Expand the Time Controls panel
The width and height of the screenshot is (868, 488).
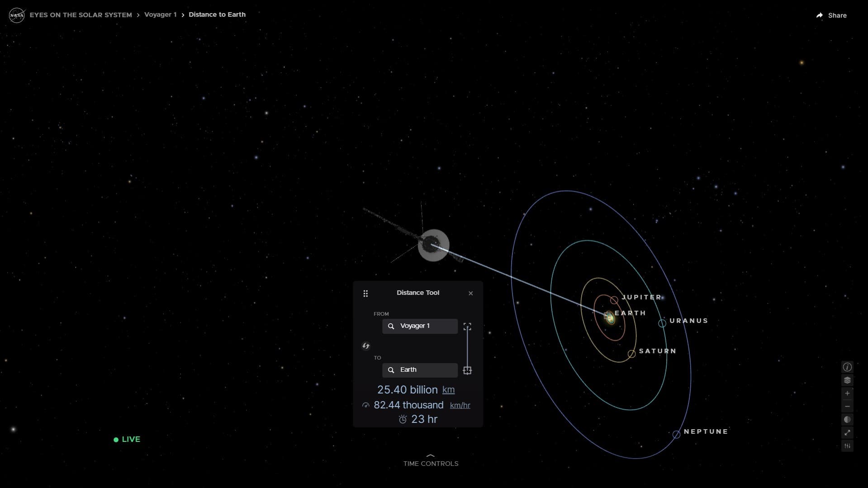[x=431, y=460]
